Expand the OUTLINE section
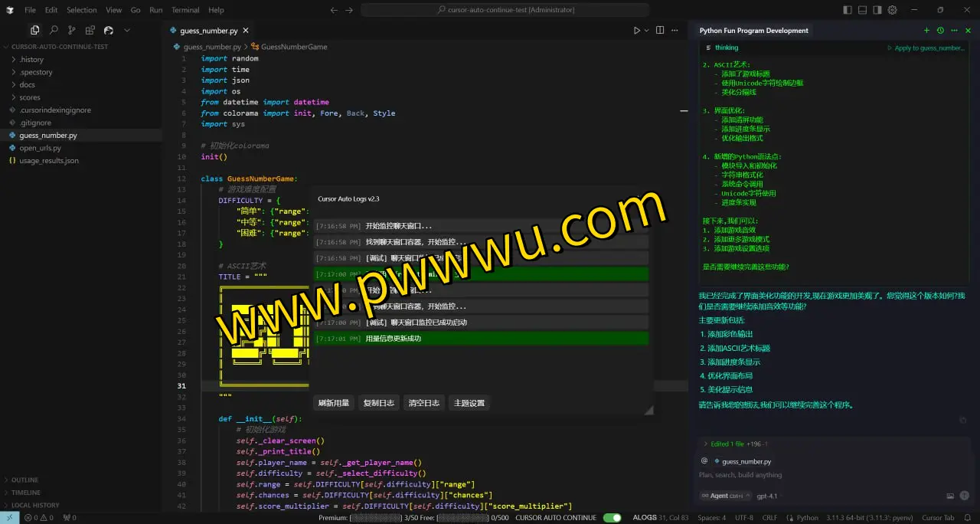 [24, 480]
